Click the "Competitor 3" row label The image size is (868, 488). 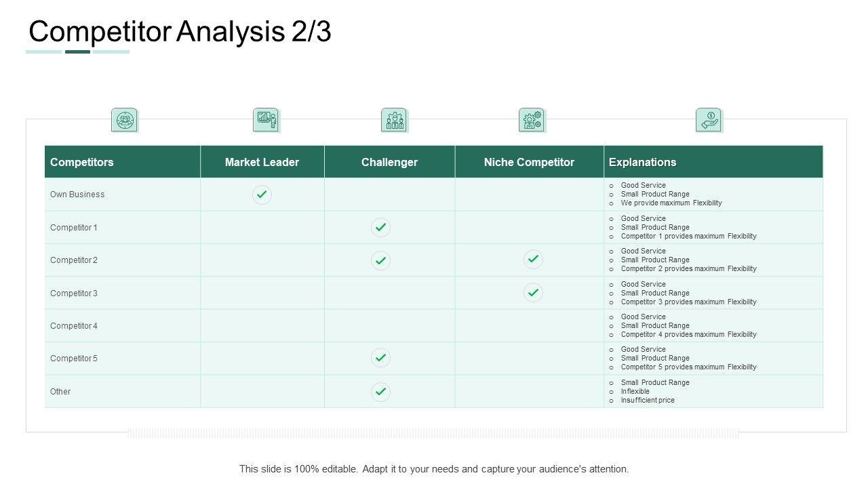(74, 293)
